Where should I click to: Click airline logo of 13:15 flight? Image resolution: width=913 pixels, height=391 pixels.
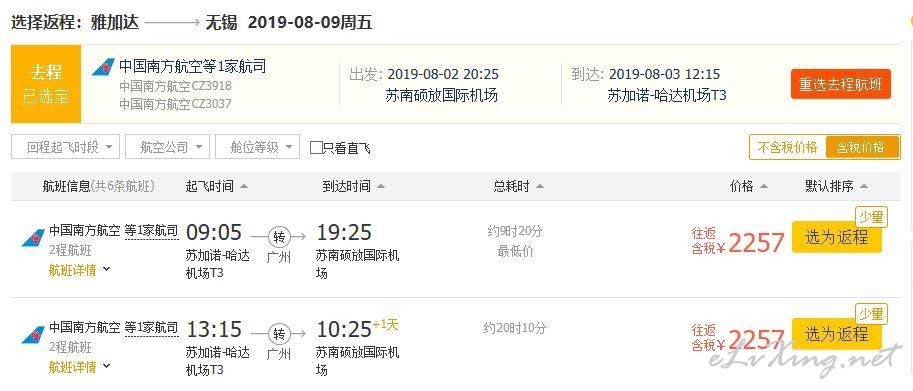(x=33, y=335)
